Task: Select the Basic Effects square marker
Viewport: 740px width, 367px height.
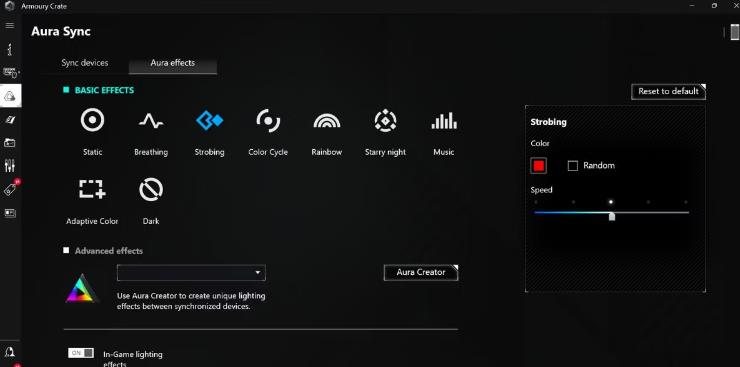Action: click(66, 90)
